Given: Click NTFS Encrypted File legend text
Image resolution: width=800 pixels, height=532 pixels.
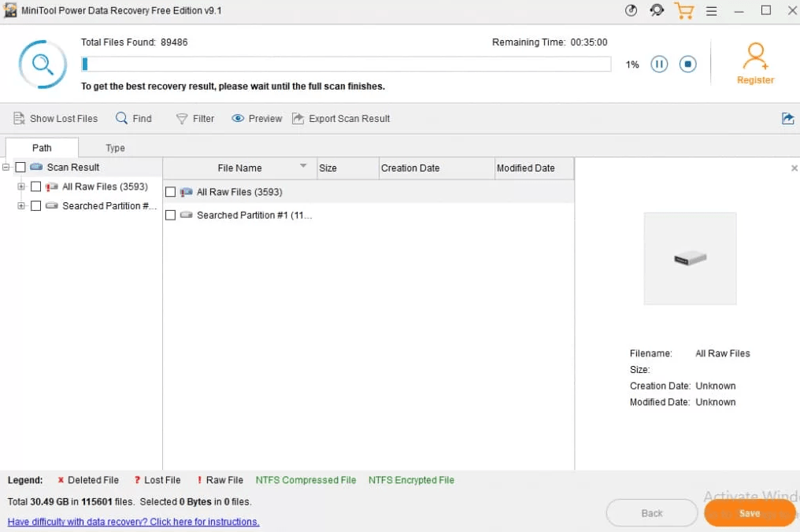Looking at the screenshot, I should pyautogui.click(x=411, y=481).
